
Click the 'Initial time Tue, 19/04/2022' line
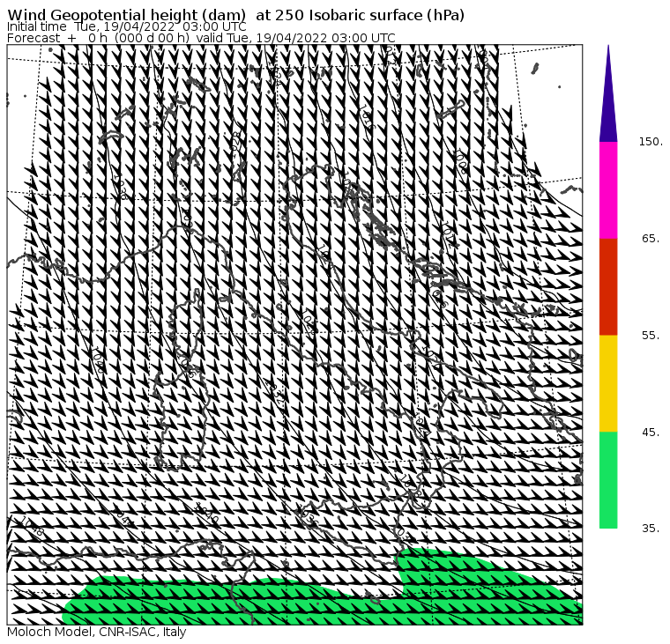[126, 26]
